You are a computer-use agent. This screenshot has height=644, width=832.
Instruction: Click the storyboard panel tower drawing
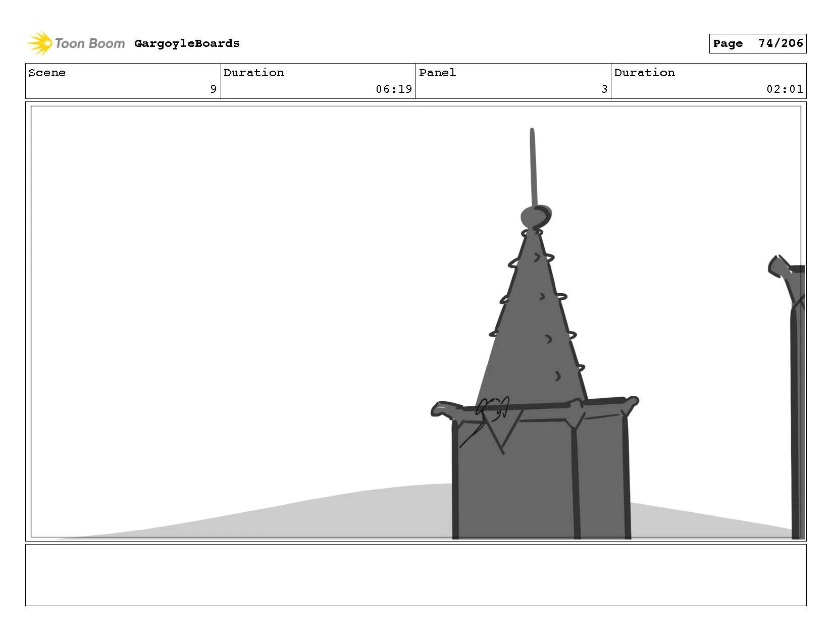coord(535,334)
